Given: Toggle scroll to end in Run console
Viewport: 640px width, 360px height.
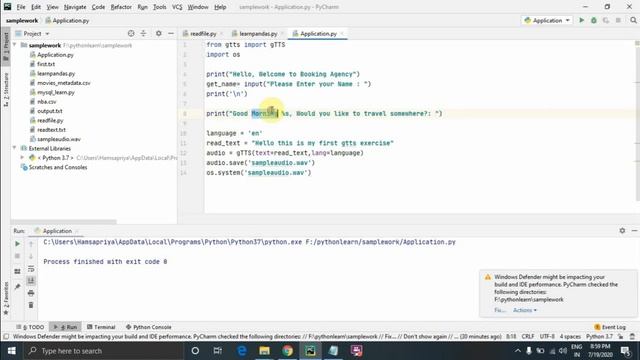Looking at the screenshot, I should pyautogui.click(x=31, y=281).
